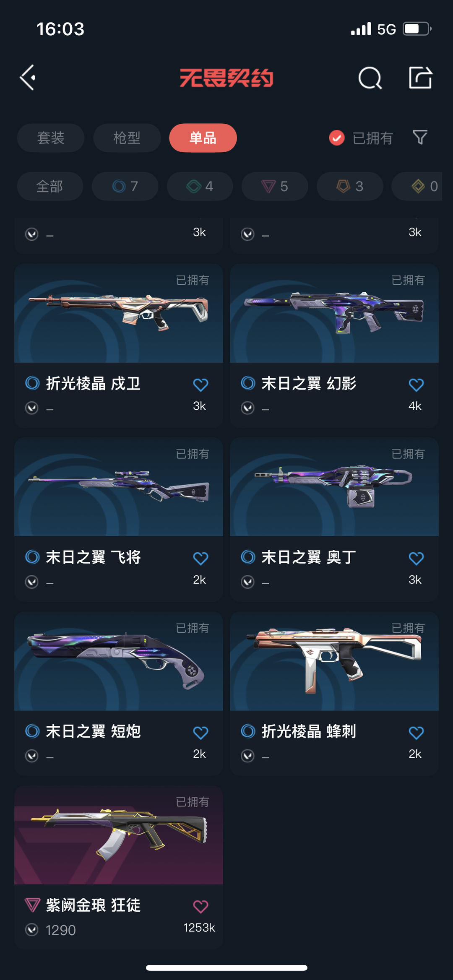This screenshot has width=453, height=980.
Task: Open the funnel filter icon
Action: tap(420, 138)
